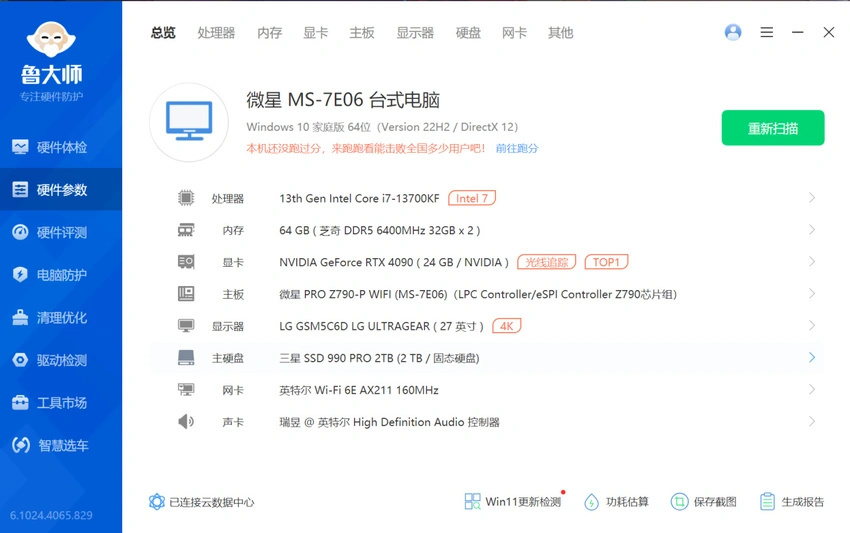
Task: Follow the 前往跑分 link
Action: pyautogui.click(x=517, y=148)
